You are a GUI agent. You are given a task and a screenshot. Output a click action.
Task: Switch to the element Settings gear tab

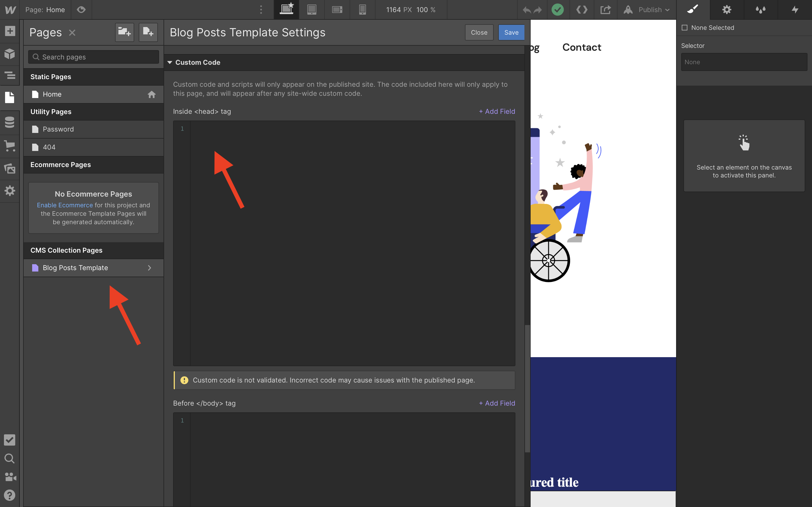pos(727,10)
